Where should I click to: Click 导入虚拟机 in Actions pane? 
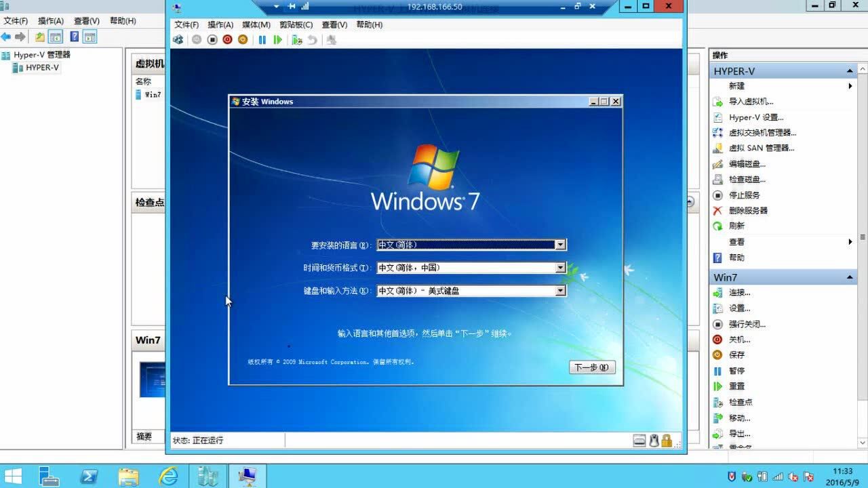coord(751,102)
